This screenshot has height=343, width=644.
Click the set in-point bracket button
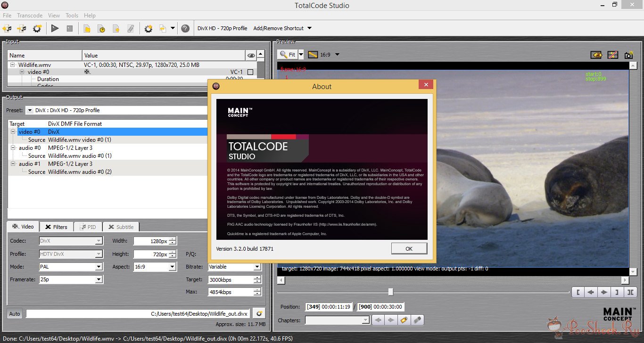pyautogui.click(x=578, y=292)
